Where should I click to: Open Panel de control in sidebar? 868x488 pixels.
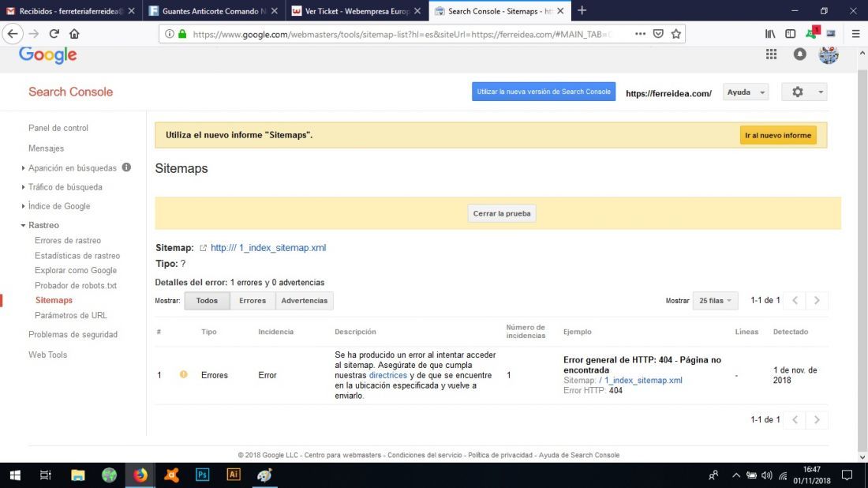click(x=58, y=128)
